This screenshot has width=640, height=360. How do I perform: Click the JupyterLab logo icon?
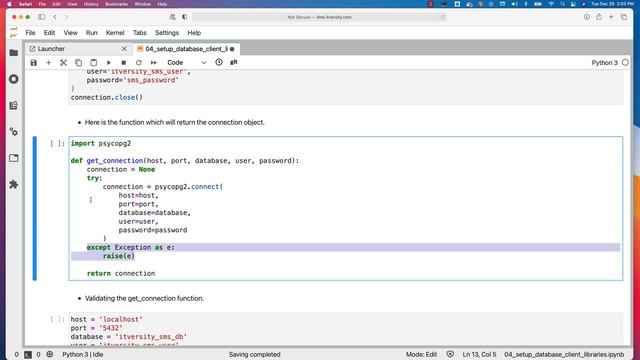[x=13, y=33]
